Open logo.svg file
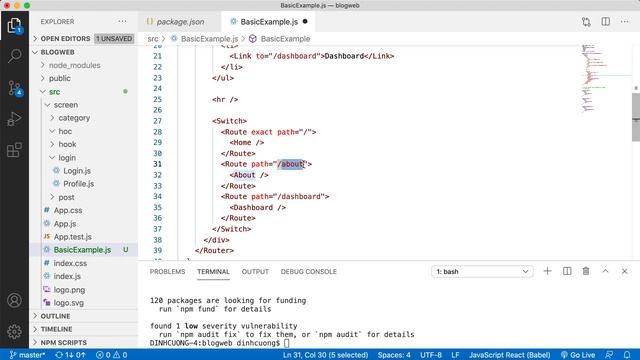 point(69,303)
